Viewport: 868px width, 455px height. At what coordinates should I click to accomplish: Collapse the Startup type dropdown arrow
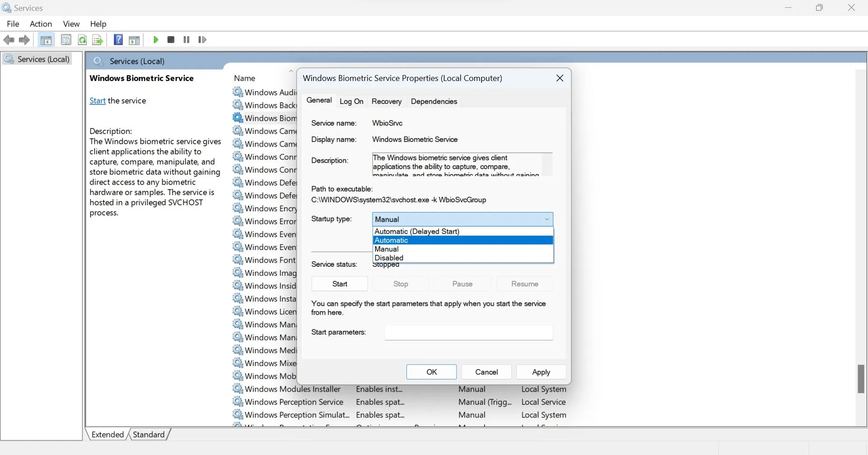point(547,219)
